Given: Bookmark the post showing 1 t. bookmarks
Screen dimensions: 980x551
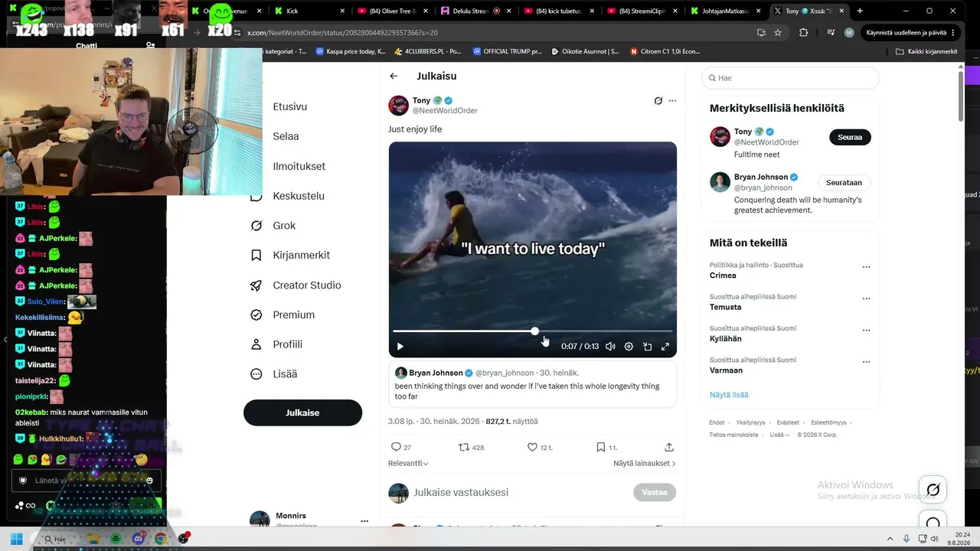Looking at the screenshot, I should coord(600,447).
